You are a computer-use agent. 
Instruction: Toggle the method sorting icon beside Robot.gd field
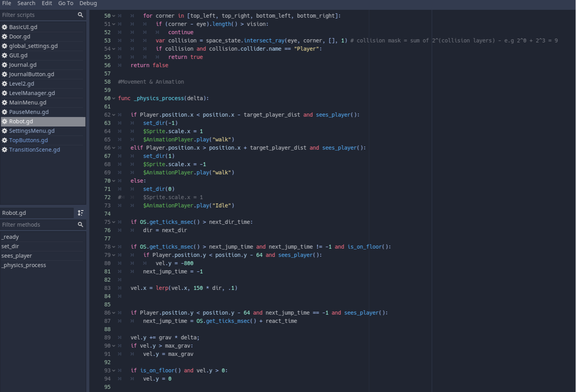pos(80,212)
